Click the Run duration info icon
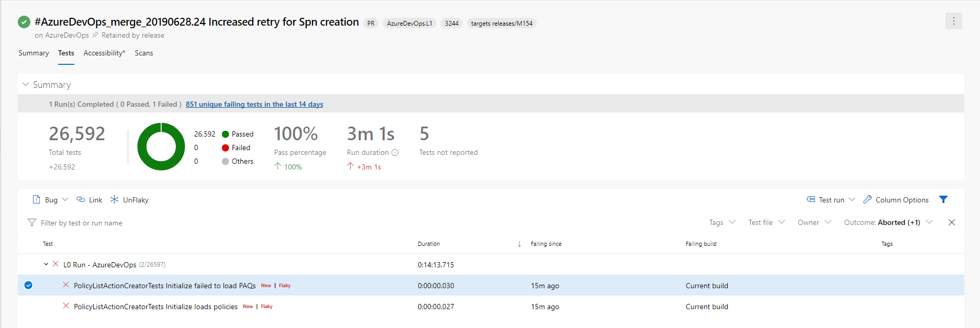Screen dimensions: 980x328 pyautogui.click(x=395, y=153)
